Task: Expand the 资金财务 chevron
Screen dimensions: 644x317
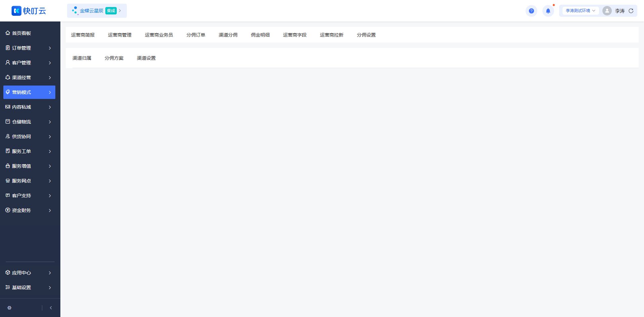Action: pyautogui.click(x=50, y=210)
